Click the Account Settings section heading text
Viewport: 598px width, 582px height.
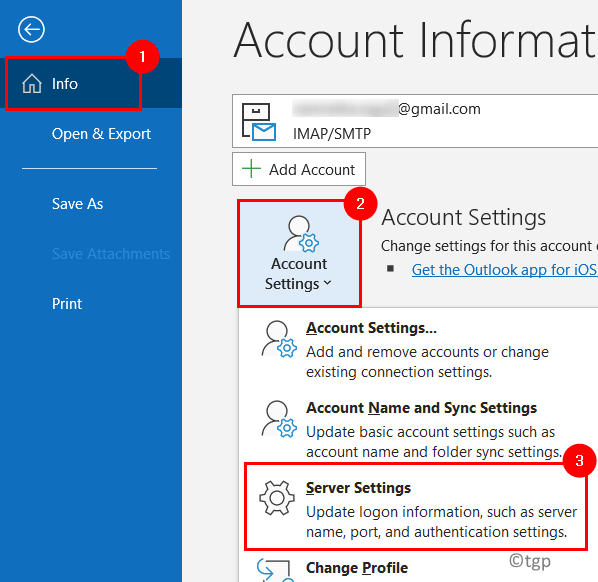[463, 217]
